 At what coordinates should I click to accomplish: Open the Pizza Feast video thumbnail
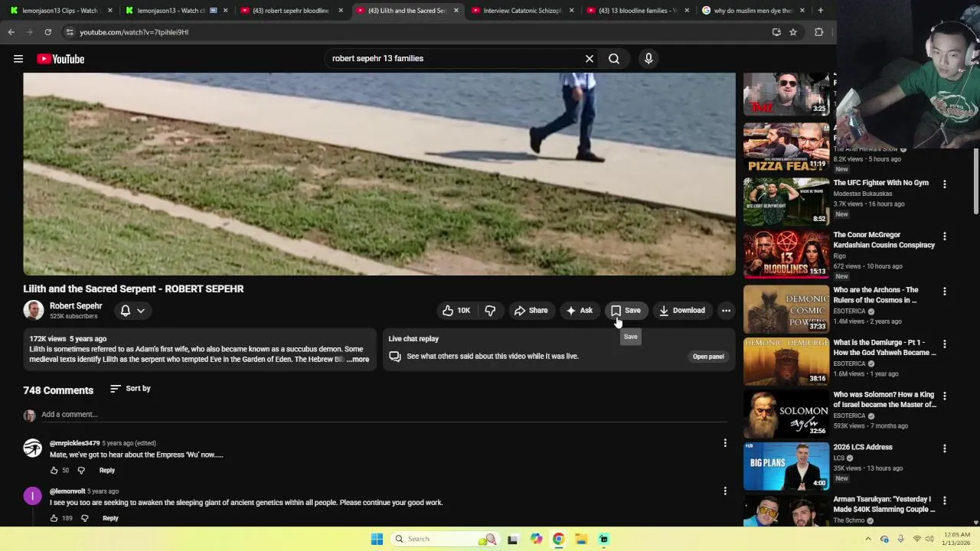click(x=786, y=148)
